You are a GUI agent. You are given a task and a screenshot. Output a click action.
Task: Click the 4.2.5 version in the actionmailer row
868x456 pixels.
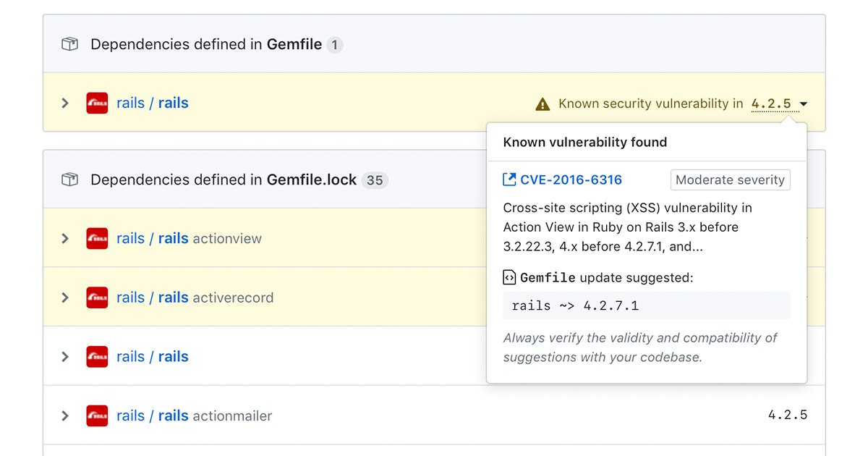(x=788, y=415)
